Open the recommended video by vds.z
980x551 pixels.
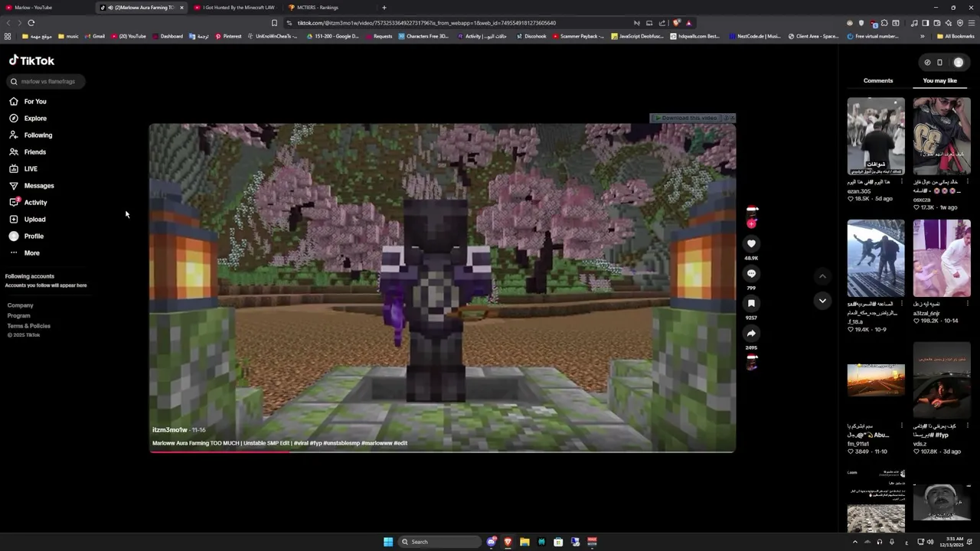click(x=942, y=381)
